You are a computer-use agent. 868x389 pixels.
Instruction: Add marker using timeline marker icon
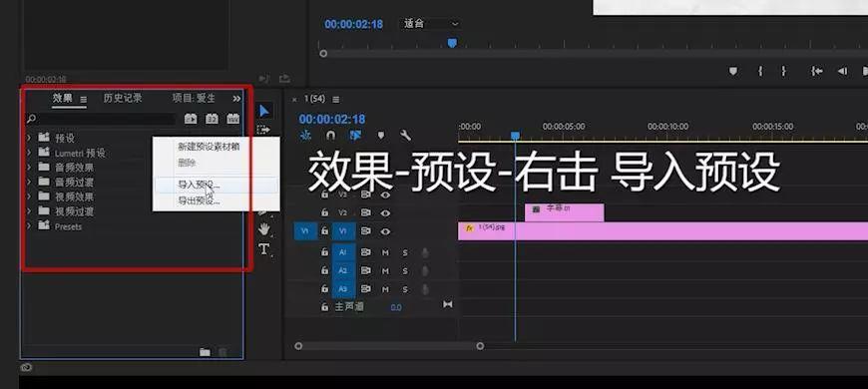(381, 135)
